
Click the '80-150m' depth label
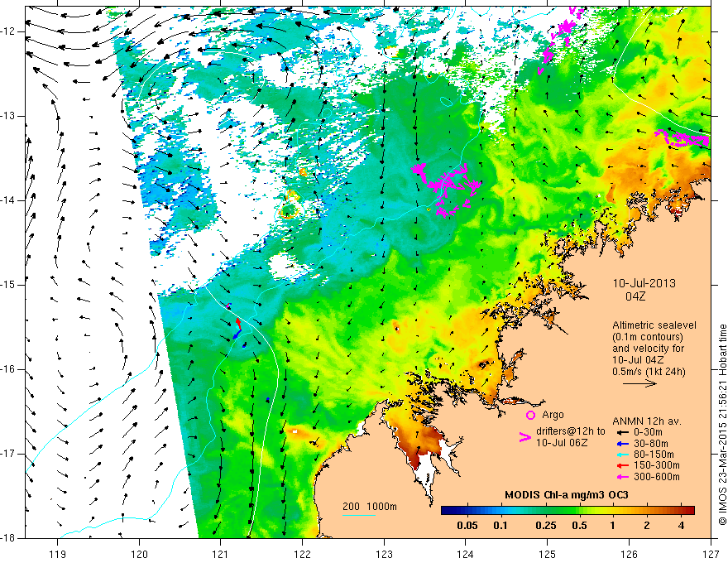click(654, 455)
